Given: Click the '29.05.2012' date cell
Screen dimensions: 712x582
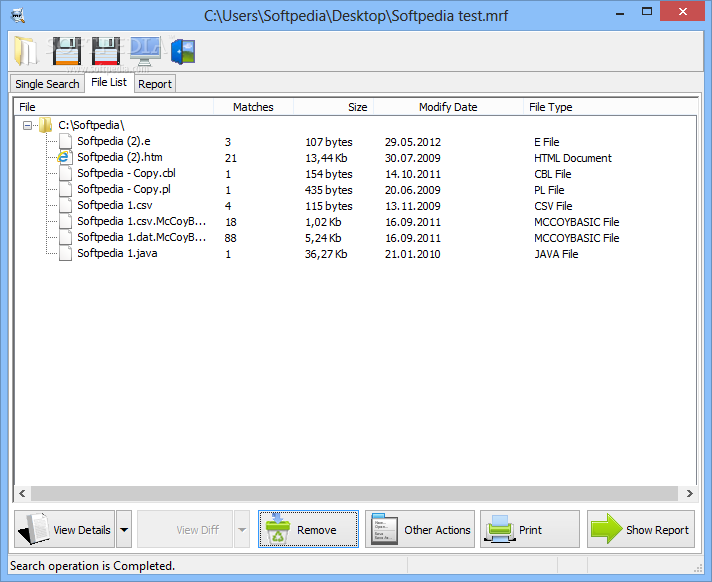Looking at the screenshot, I should tap(413, 142).
